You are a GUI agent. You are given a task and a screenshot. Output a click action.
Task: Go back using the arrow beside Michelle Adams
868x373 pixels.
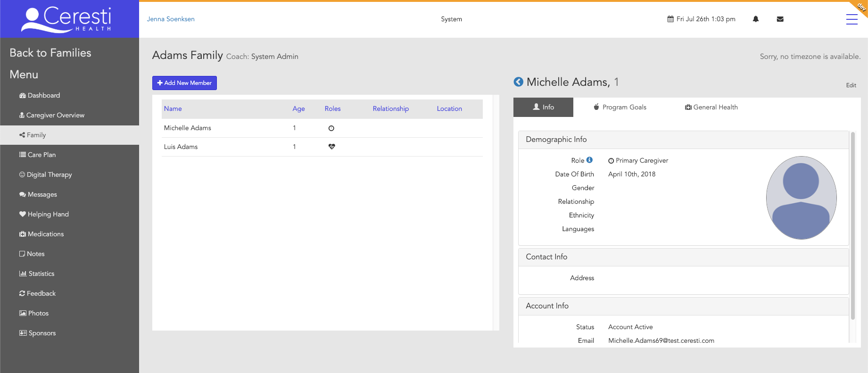pyautogui.click(x=518, y=82)
